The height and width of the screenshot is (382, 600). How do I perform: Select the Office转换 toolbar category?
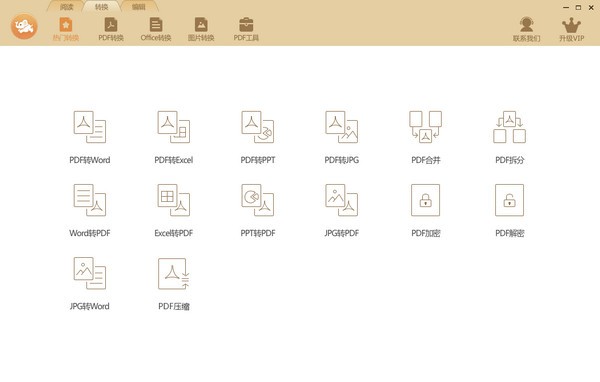(x=156, y=29)
